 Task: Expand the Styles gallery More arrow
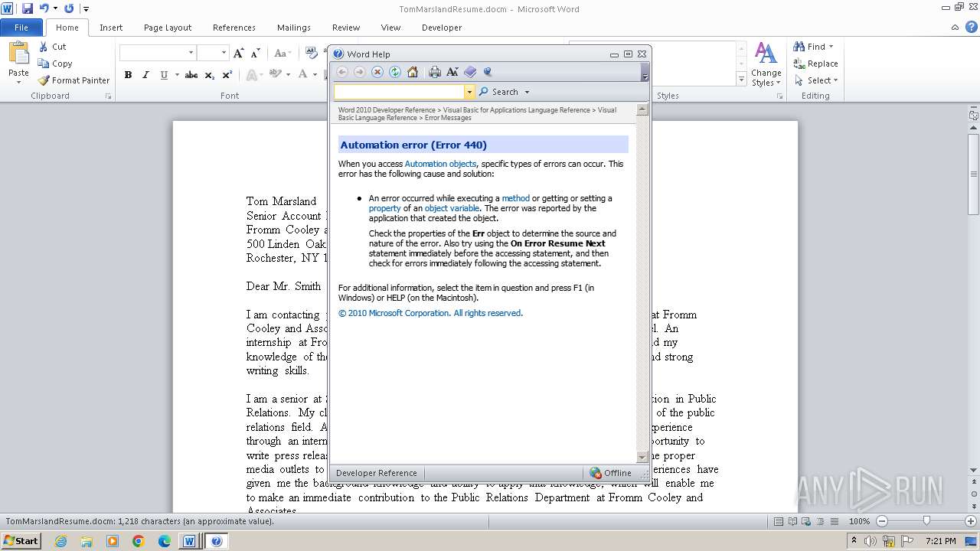click(741, 80)
